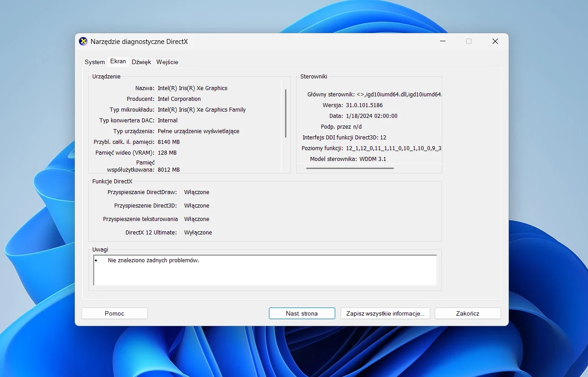
Task: Click the driver model value WDDM 3.1
Action: click(x=373, y=159)
